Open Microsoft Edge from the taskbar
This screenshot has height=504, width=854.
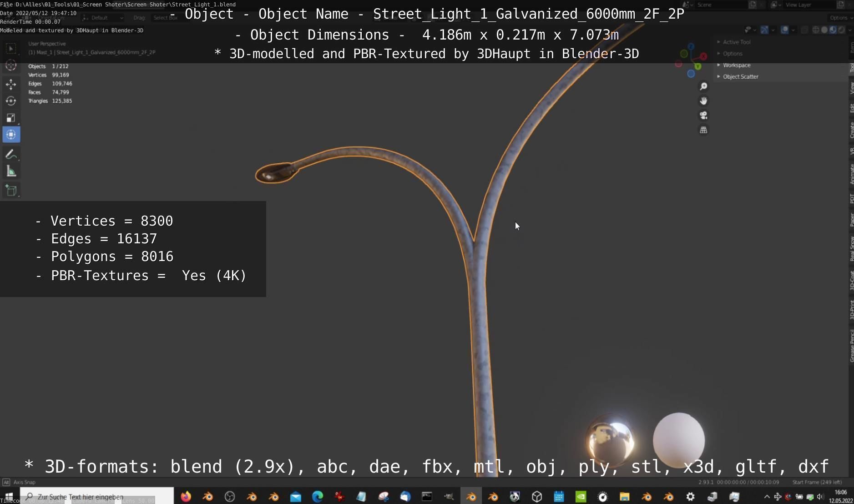tap(318, 497)
